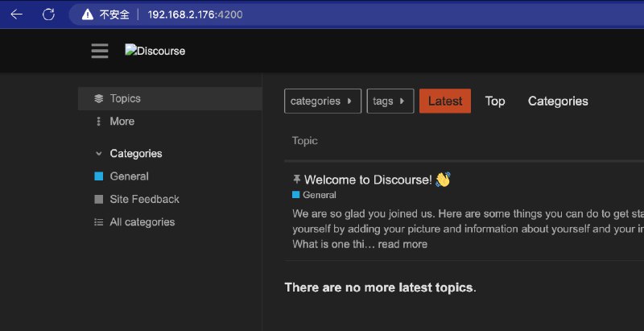This screenshot has height=331, width=644.
Task: Open the tags filter dropdown
Action: [390, 101]
